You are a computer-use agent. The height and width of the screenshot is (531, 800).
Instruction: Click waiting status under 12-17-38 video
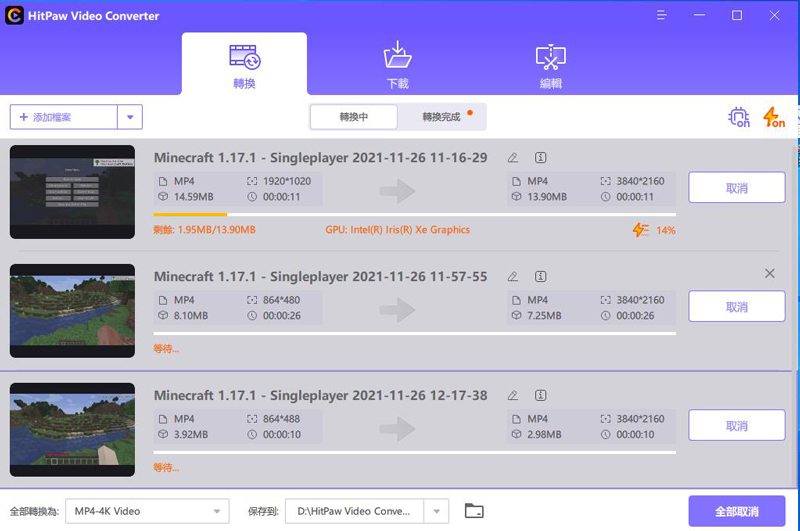click(166, 468)
